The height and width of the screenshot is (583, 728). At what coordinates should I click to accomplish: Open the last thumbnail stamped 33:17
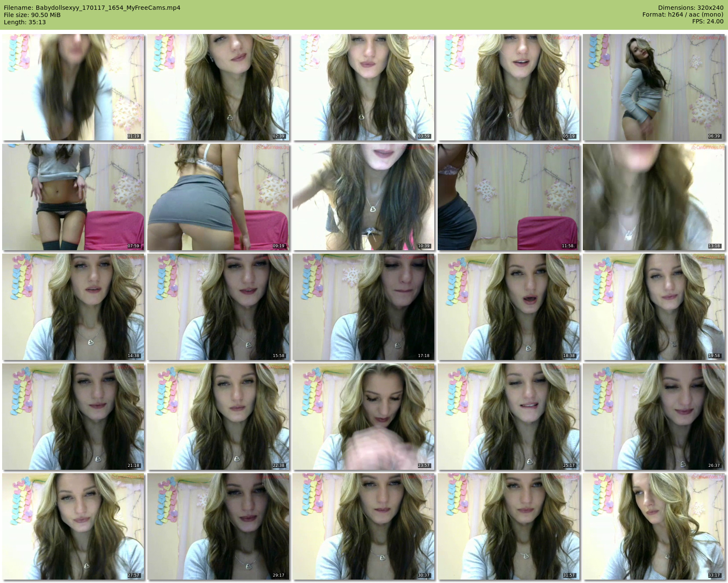pyautogui.click(x=654, y=526)
